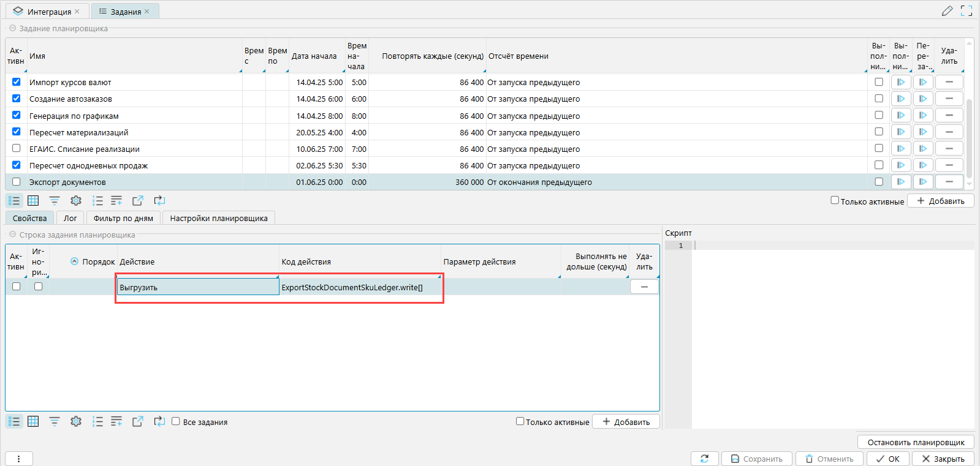Image resolution: width=980 pixels, height=466 pixels.
Task: Delete the 'Создание автозаказов' task with minus button
Action: pos(949,99)
